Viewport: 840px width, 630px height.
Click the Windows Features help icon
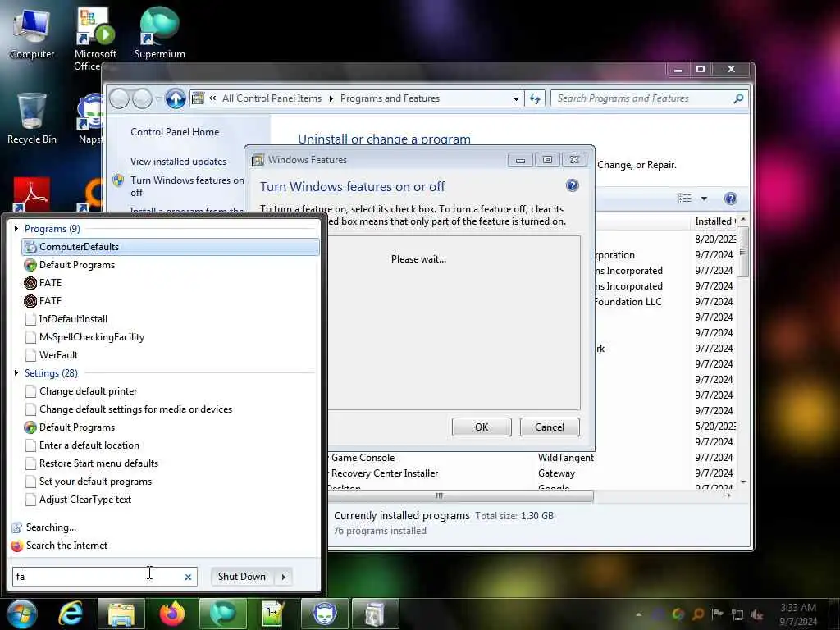coord(572,185)
